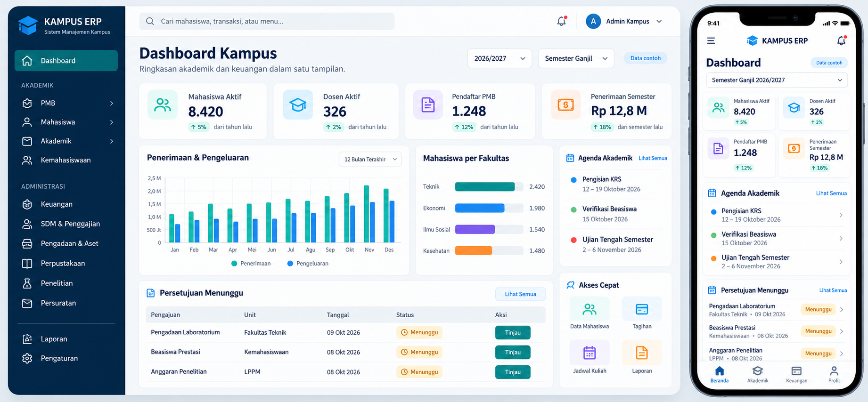Expand Admin Kampus account menu arrow
This screenshot has height=402, width=868.
(659, 21)
